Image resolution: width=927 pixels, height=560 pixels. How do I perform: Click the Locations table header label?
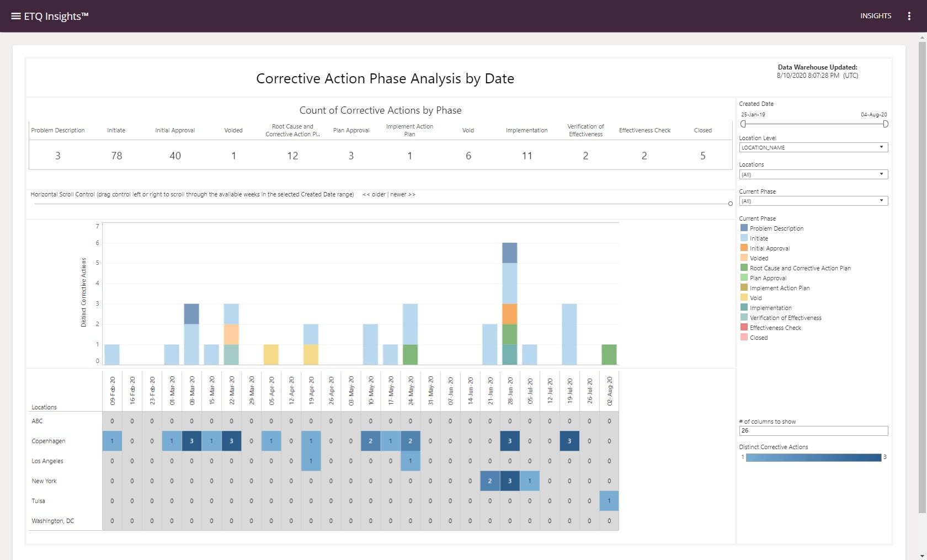click(44, 407)
